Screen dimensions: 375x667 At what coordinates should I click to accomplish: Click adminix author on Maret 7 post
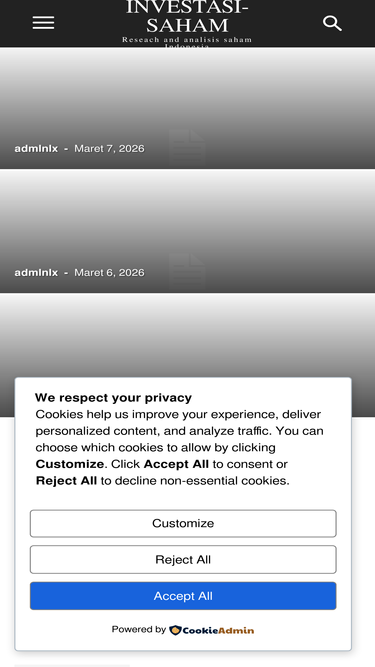pos(36,148)
